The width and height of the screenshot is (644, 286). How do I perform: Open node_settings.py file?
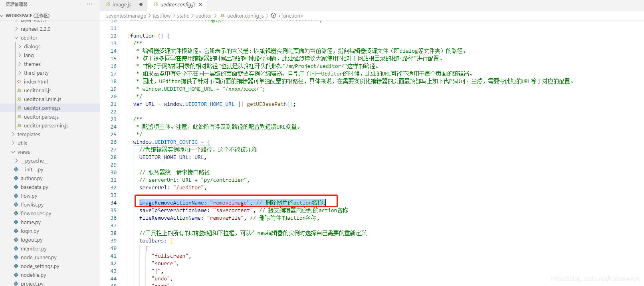point(40,266)
